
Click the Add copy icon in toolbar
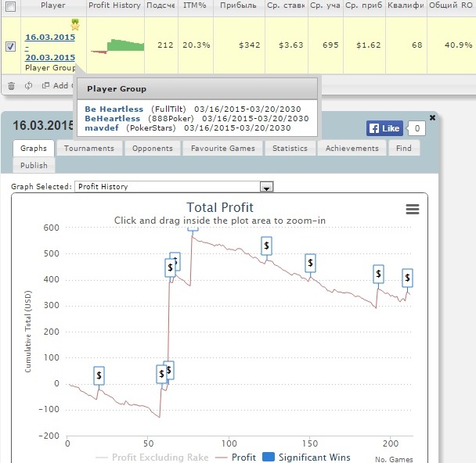click(x=45, y=85)
